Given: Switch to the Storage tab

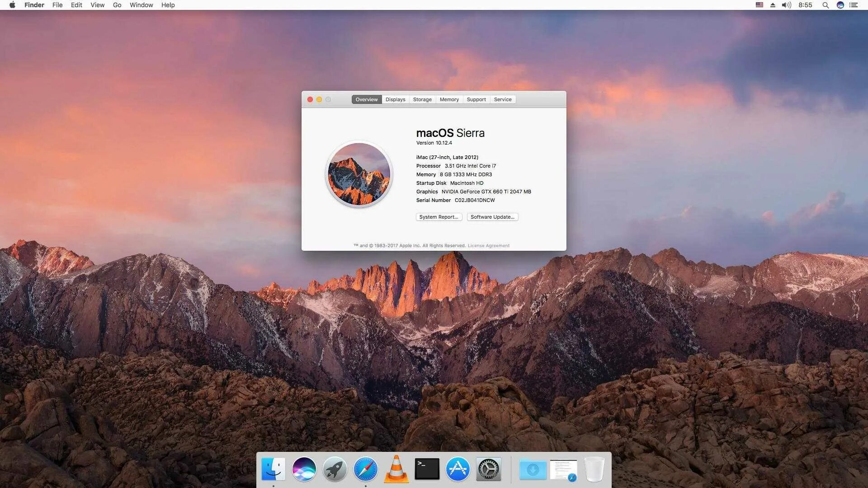Looking at the screenshot, I should coord(422,99).
